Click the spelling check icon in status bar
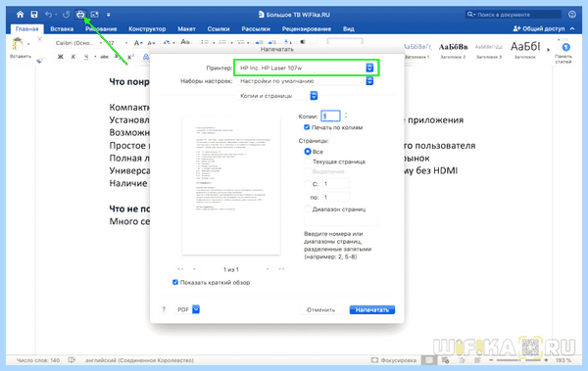 tap(72, 360)
